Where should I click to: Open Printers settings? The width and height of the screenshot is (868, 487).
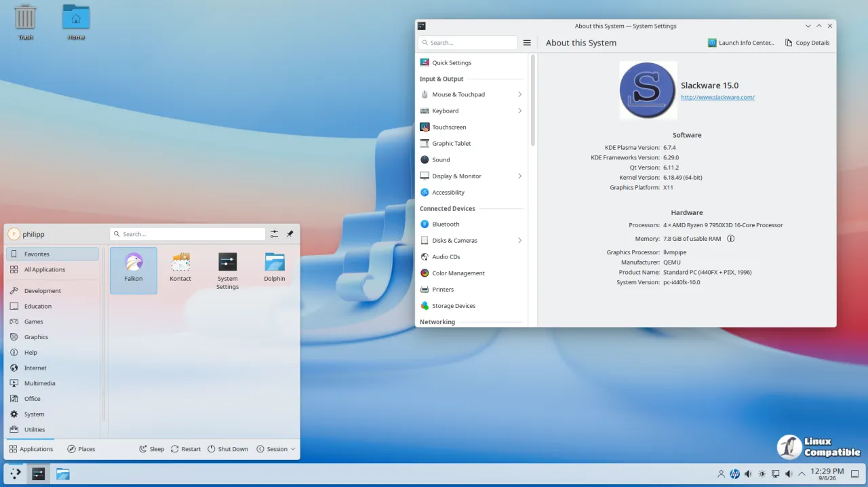471,289
